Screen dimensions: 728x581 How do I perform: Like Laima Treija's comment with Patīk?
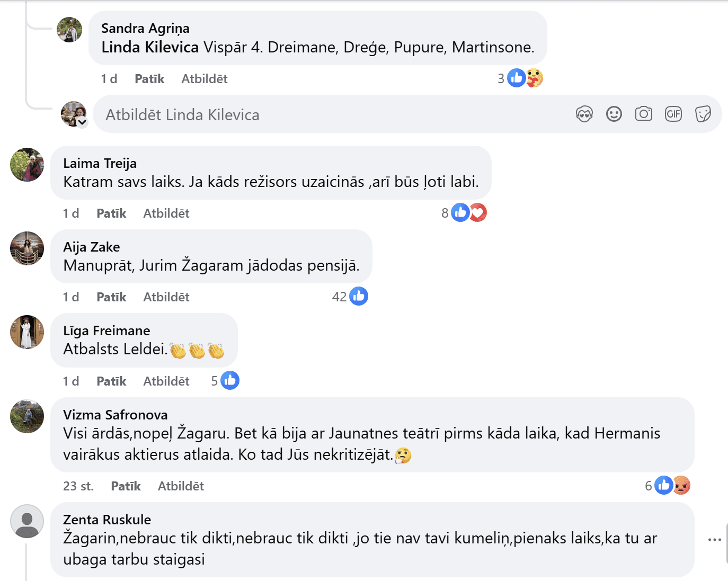click(x=111, y=213)
